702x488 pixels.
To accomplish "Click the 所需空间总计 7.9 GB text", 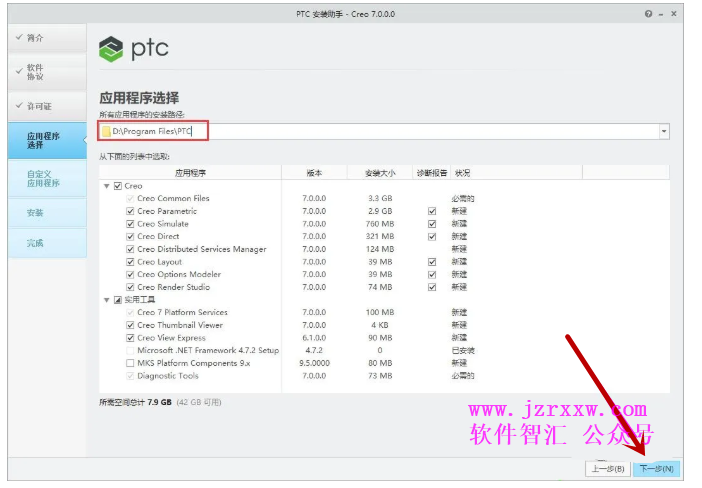I will click(135, 402).
